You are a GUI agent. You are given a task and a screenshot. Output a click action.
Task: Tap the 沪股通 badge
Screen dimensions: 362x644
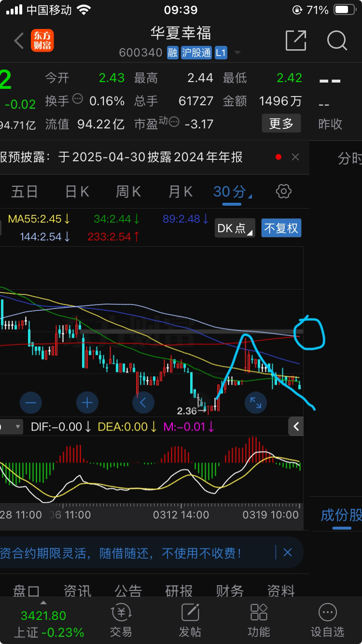(196, 53)
